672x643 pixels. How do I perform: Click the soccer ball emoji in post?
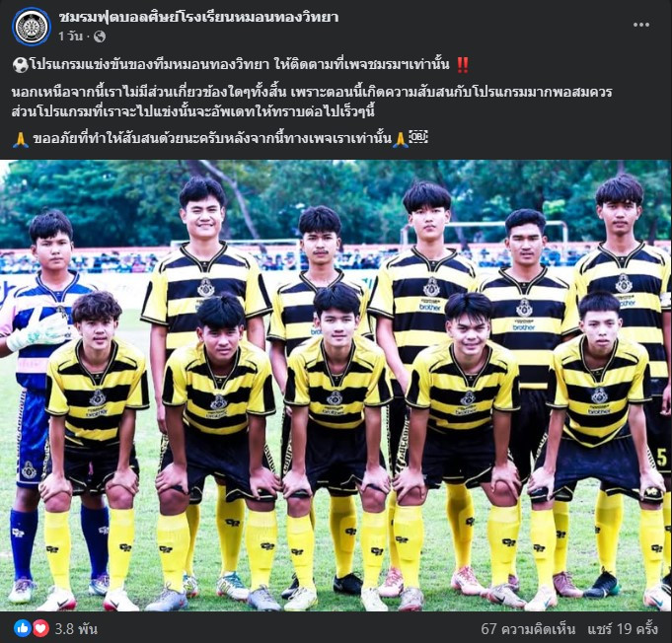20,65
